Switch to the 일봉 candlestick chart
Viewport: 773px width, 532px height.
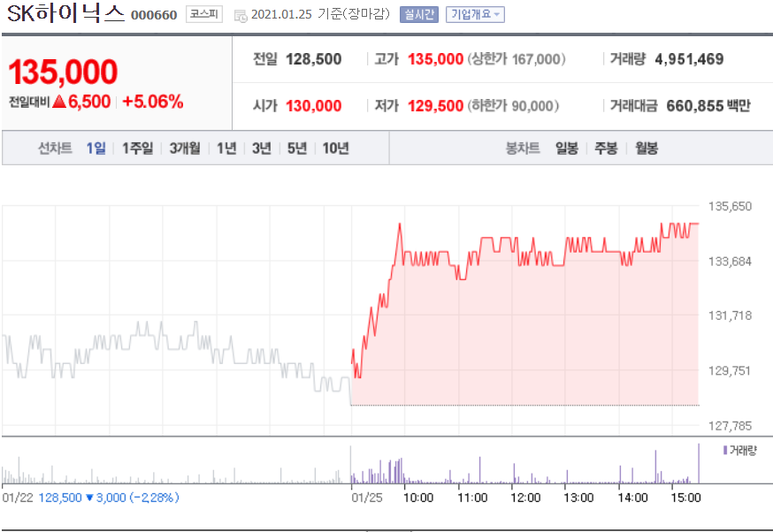click(566, 148)
